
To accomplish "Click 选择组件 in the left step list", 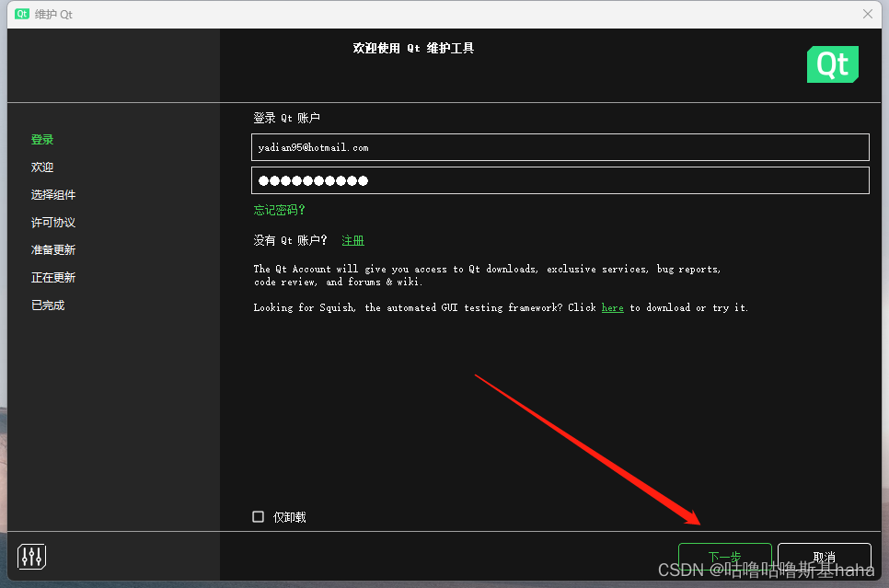I will click(x=53, y=194).
